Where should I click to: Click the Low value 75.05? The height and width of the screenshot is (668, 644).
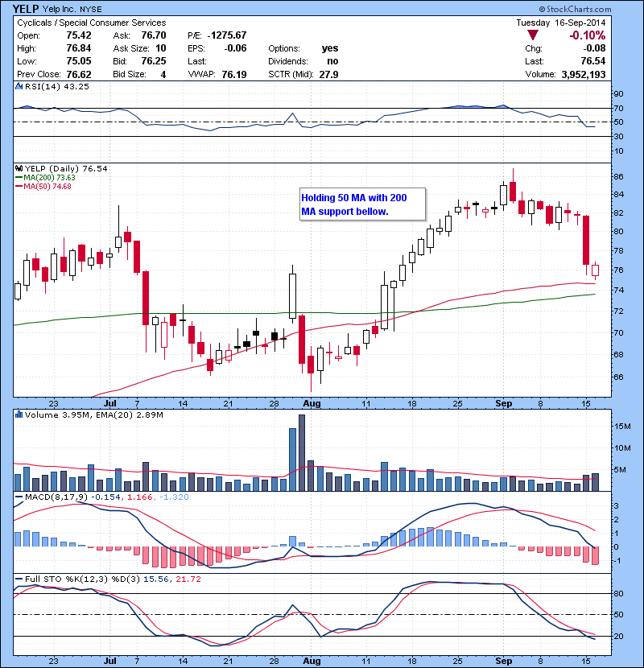(79, 61)
